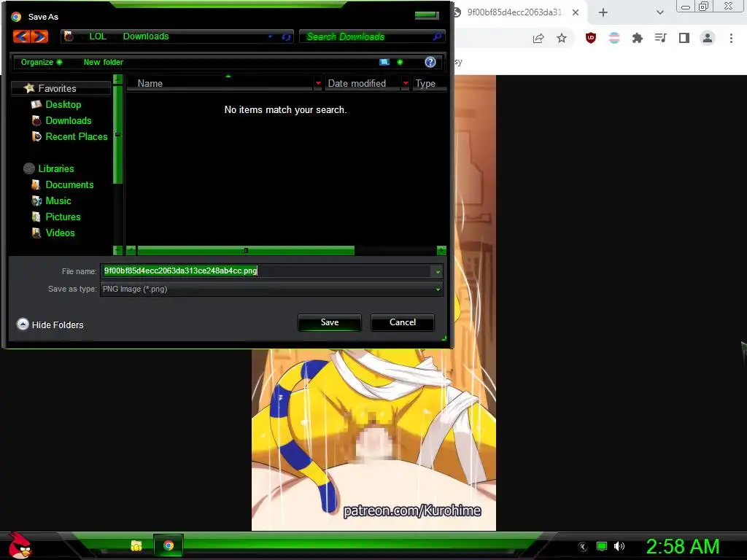Click the LOL breadcrumb in address bar
747x560 pixels.
[98, 36]
